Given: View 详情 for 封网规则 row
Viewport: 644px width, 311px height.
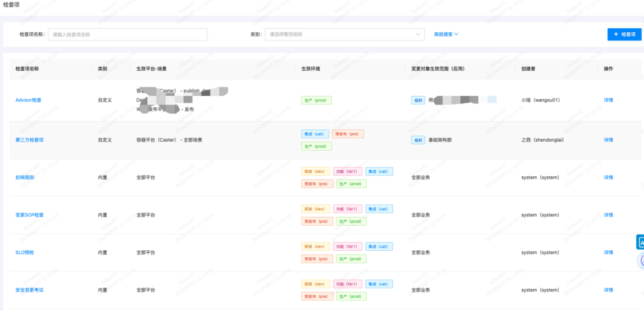Looking at the screenshot, I should pyautogui.click(x=608, y=178).
